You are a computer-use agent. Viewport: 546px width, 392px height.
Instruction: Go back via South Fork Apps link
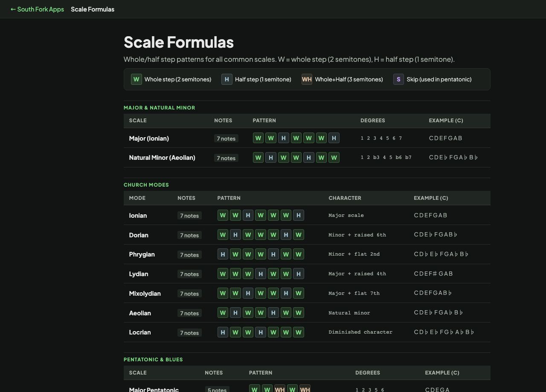pos(37,9)
